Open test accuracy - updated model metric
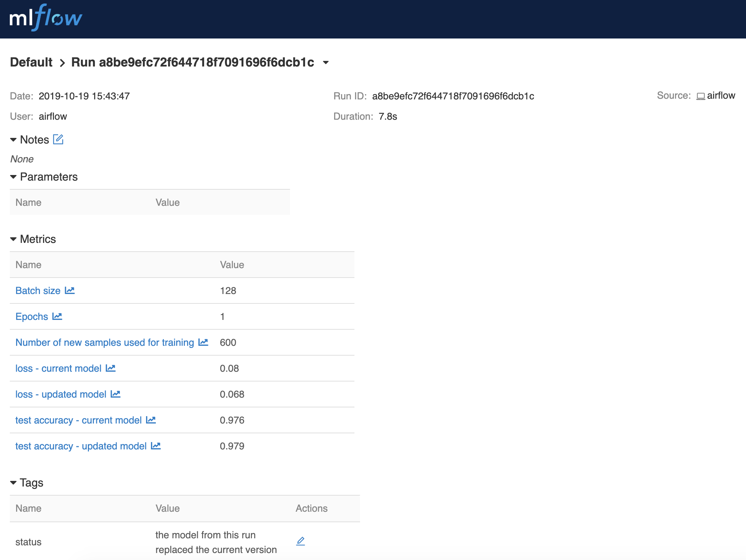Screen dimensions: 746x560 [81, 446]
